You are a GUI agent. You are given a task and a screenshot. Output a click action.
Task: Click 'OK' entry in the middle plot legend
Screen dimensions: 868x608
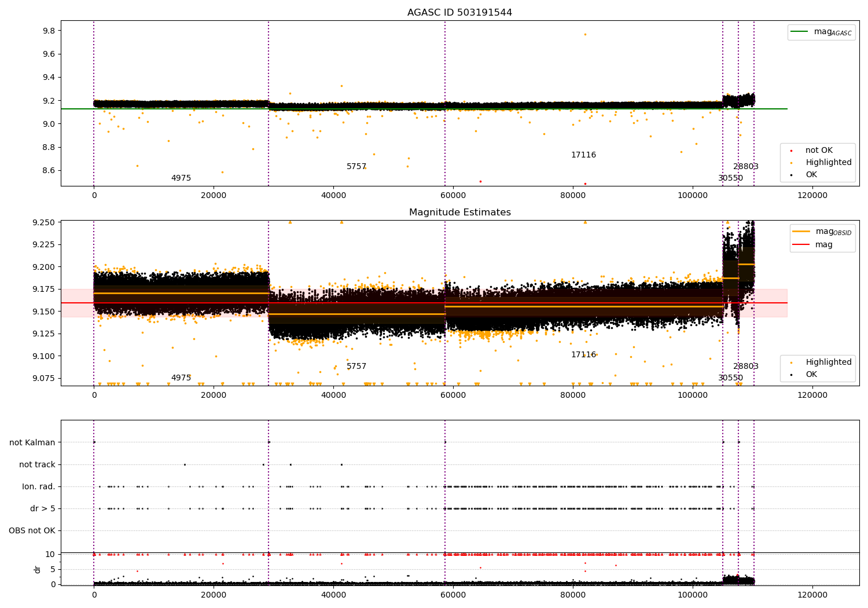click(x=811, y=375)
